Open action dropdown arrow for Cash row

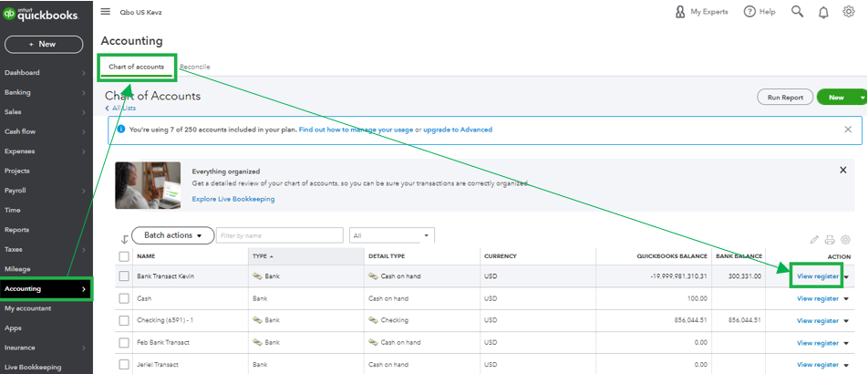click(846, 298)
